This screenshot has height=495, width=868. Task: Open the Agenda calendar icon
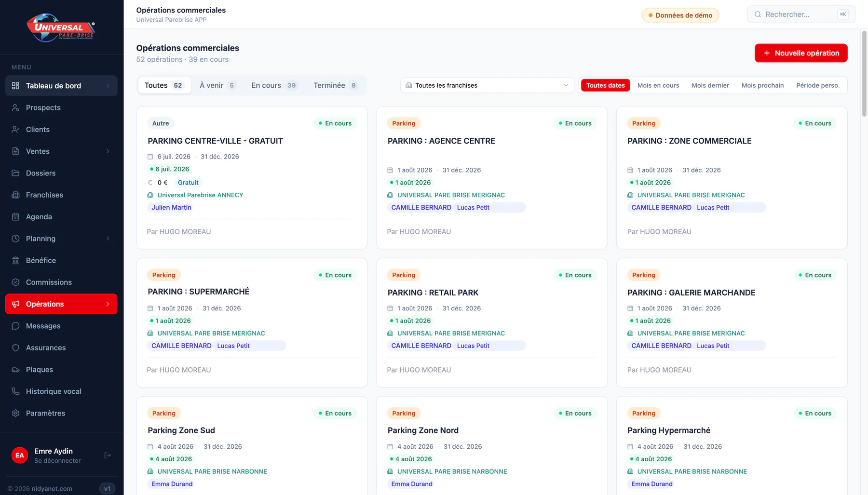point(15,217)
